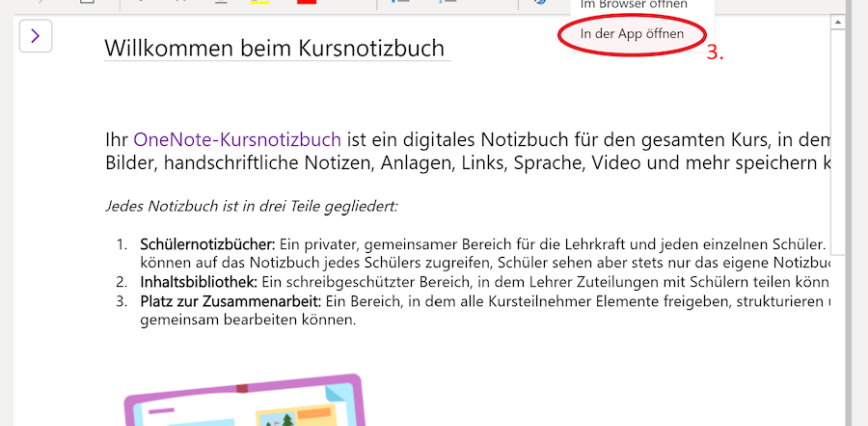The image size is (868, 426).
Task: Click the bold 'Schülernotizbücher:' list heading
Action: click(207, 245)
